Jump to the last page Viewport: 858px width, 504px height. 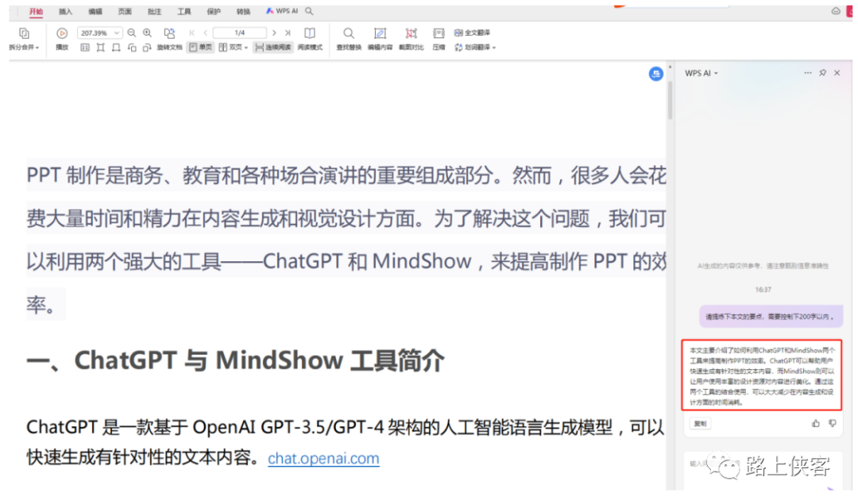pyautogui.click(x=288, y=33)
